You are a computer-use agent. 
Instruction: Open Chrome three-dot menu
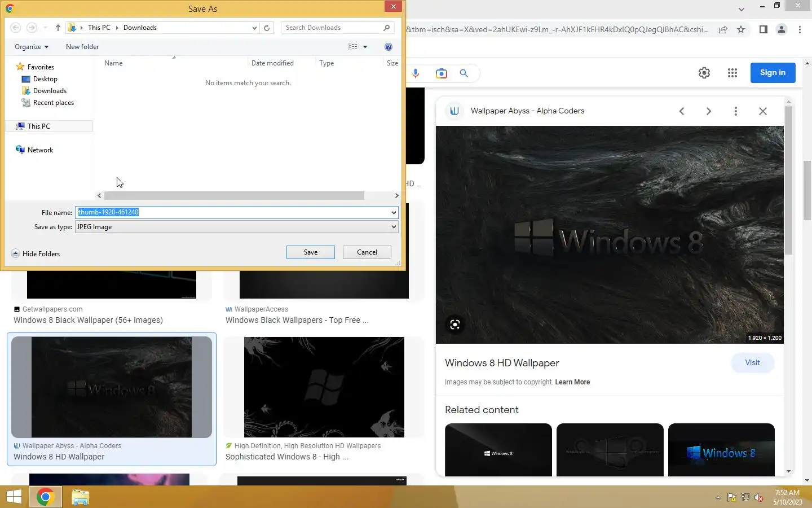[800, 29]
